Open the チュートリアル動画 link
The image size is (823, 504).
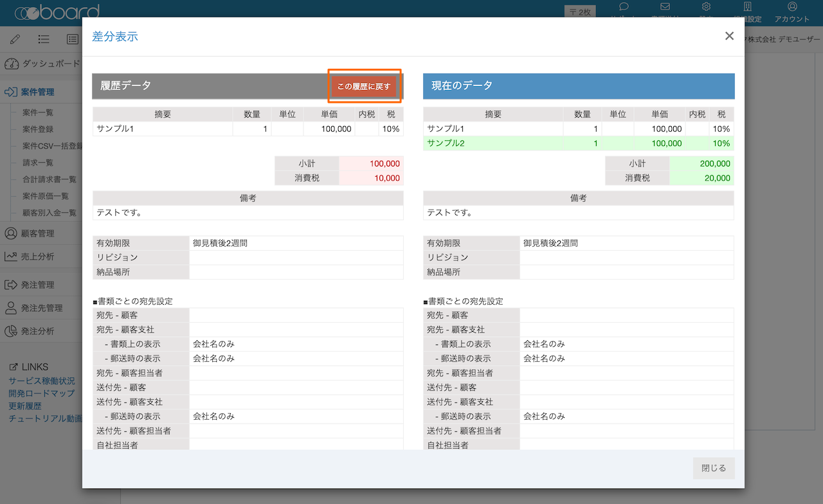pos(45,419)
